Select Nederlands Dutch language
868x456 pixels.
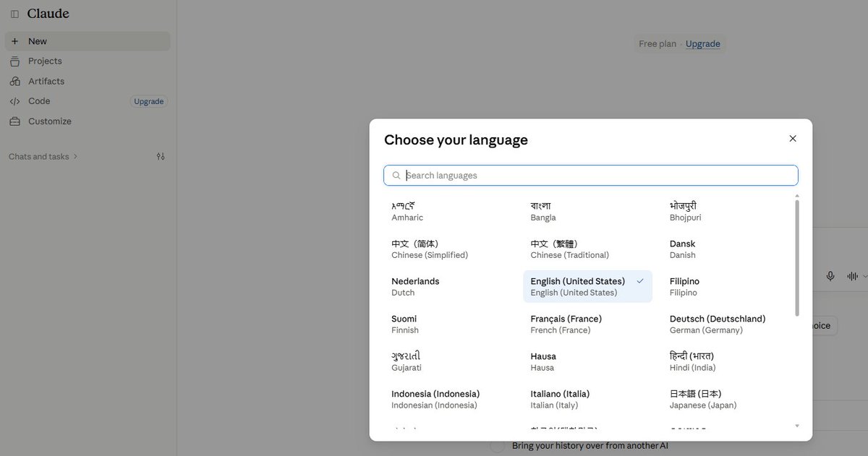(x=448, y=287)
